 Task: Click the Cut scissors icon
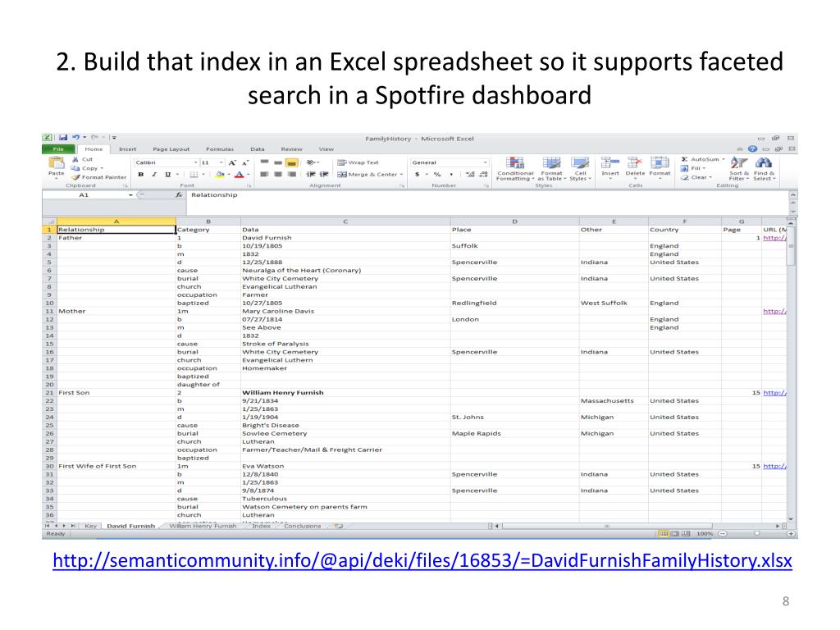click(75, 159)
